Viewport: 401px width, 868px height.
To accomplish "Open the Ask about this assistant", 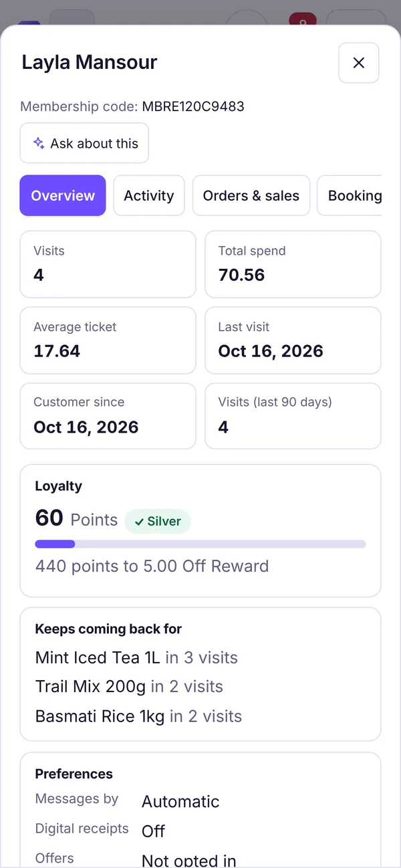I will [84, 143].
